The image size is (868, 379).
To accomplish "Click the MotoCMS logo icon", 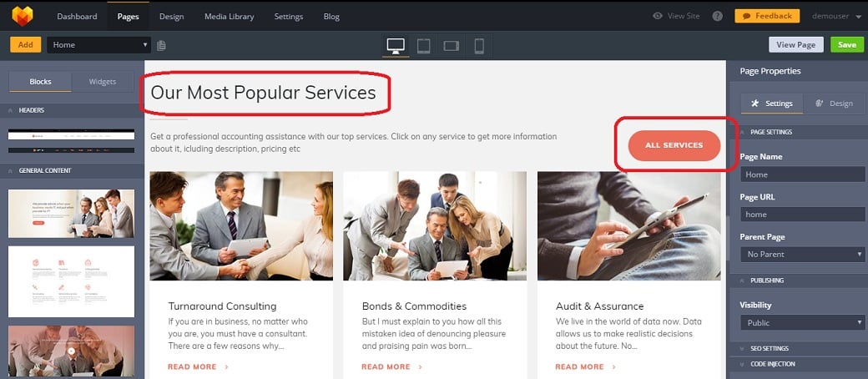I will click(x=22, y=16).
